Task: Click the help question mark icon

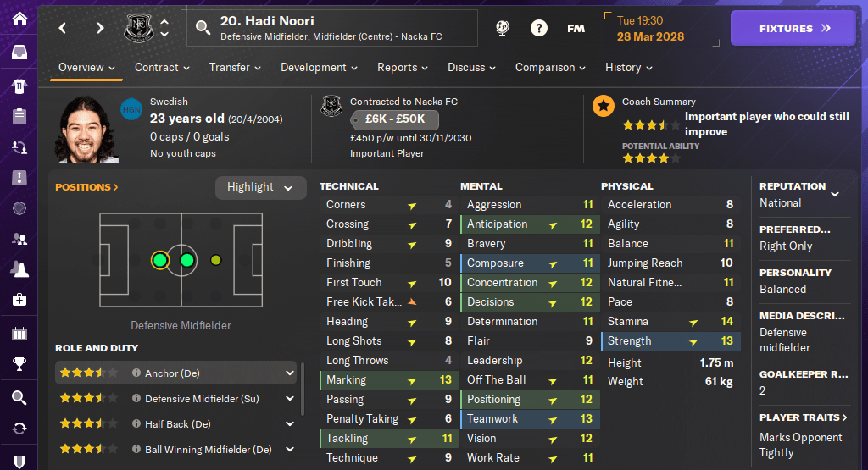Action: coord(538,29)
